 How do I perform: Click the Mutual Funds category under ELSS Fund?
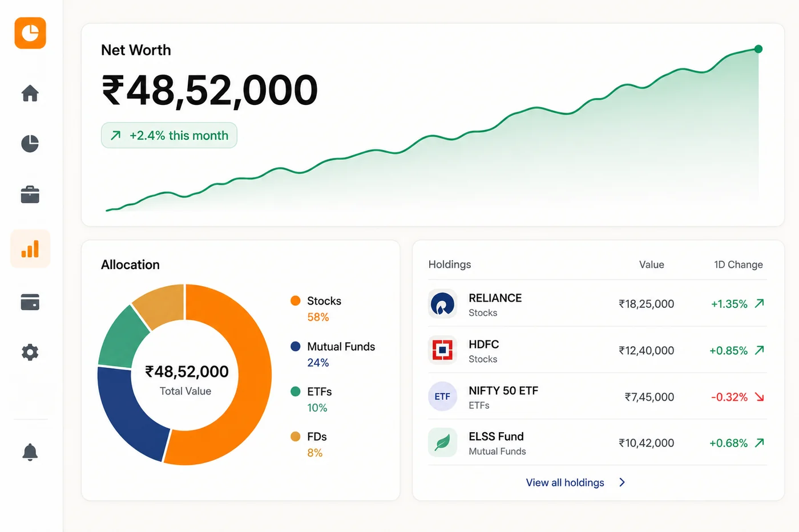[x=497, y=451]
